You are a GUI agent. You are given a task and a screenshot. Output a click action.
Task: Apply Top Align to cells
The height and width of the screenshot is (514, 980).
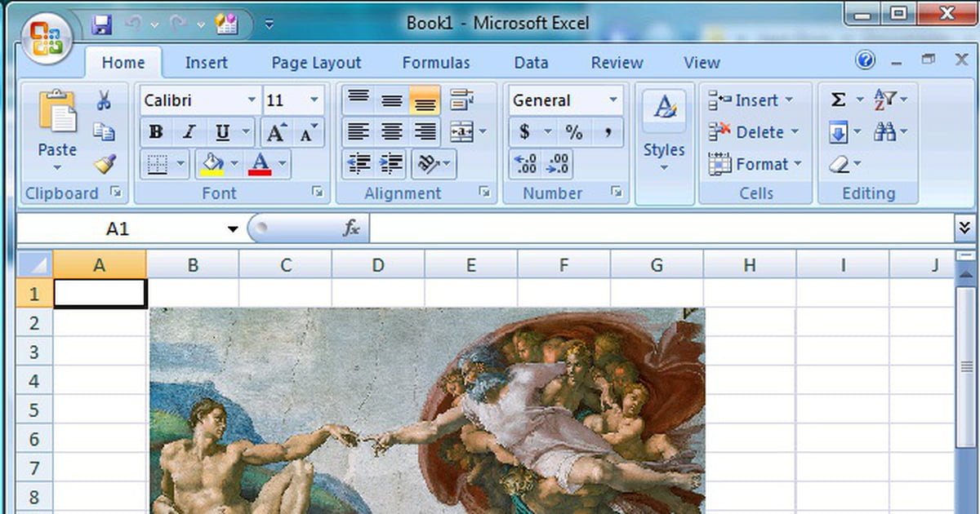coord(359,100)
